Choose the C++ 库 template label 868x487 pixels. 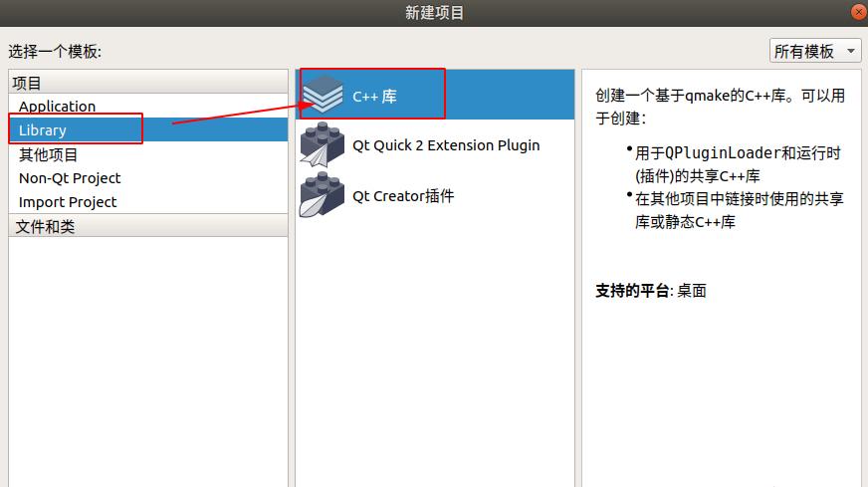coord(374,97)
